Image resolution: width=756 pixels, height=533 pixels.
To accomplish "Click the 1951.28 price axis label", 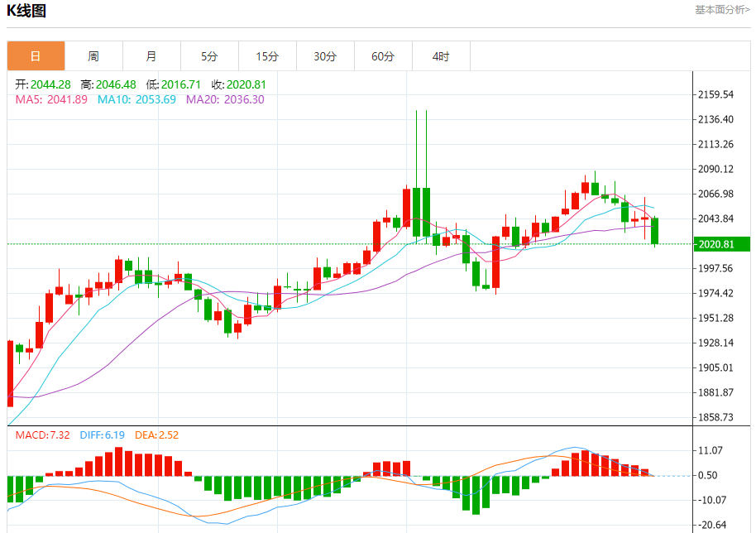I will pyautogui.click(x=716, y=318).
